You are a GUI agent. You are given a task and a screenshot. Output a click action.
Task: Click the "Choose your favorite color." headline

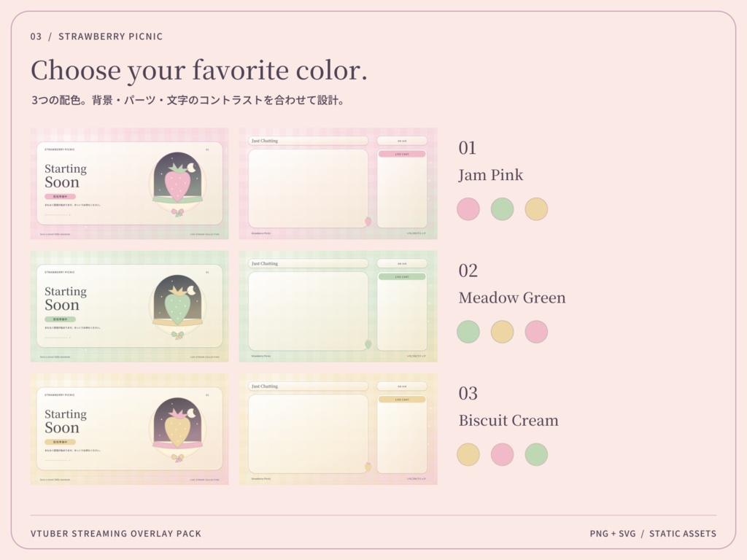199,71
